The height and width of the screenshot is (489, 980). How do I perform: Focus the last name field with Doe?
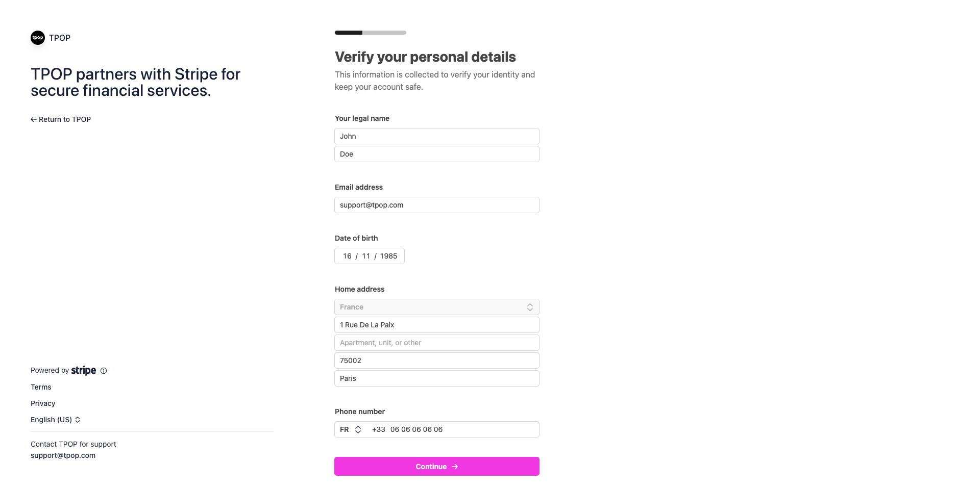pos(436,154)
